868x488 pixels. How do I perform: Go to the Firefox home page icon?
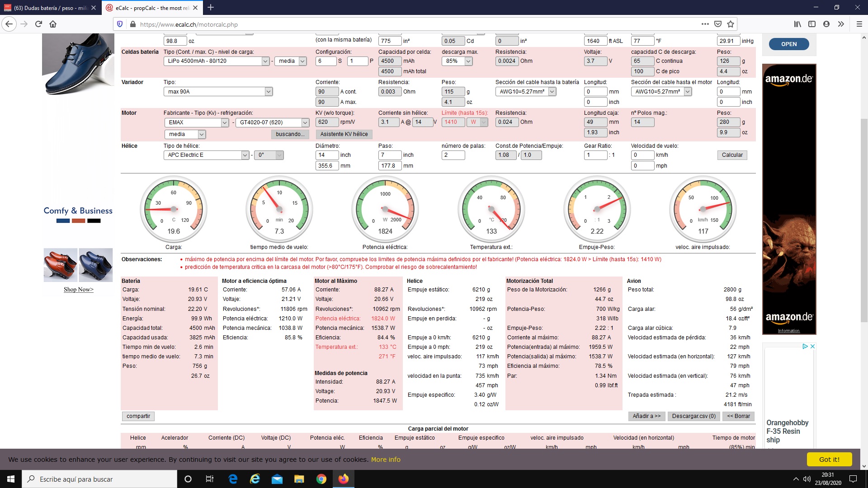53,24
